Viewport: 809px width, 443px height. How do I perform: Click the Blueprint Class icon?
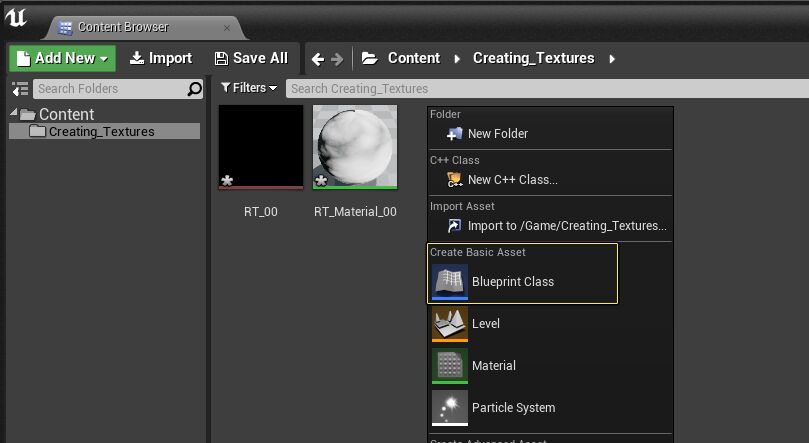[x=450, y=282]
